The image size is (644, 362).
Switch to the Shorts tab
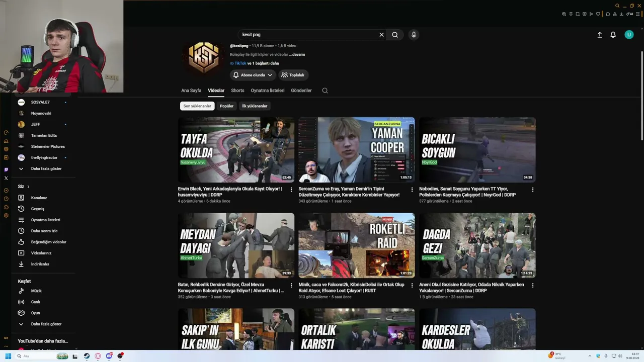click(x=237, y=90)
